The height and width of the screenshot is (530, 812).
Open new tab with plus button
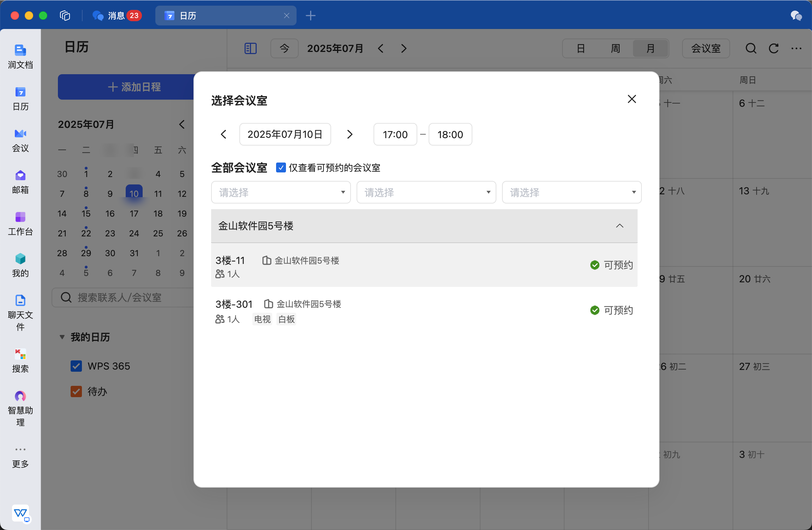311,16
